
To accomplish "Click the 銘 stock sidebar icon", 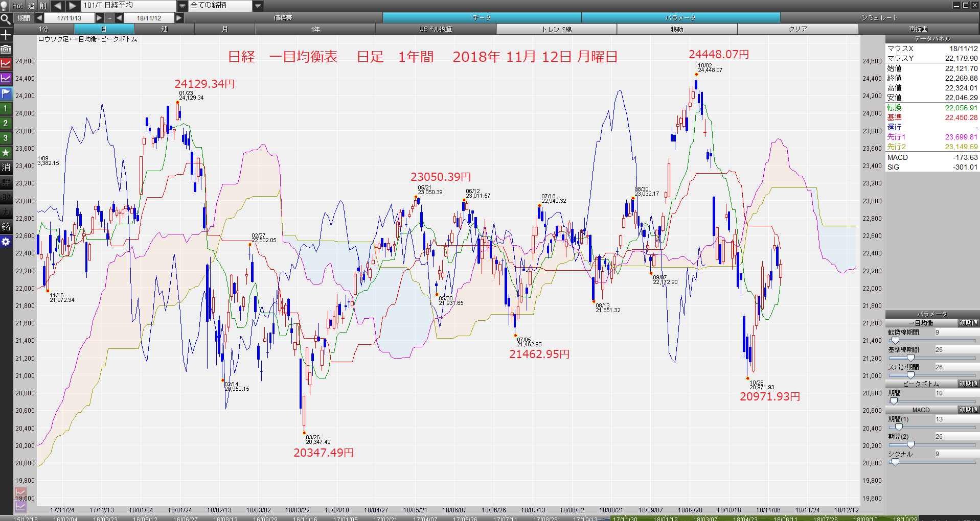I will click(6, 227).
